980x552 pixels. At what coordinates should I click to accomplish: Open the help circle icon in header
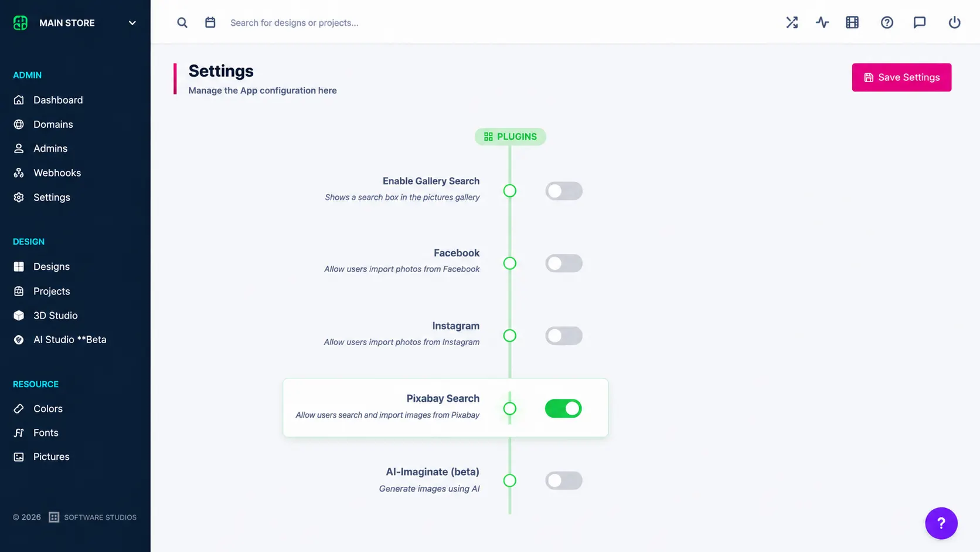(x=887, y=22)
